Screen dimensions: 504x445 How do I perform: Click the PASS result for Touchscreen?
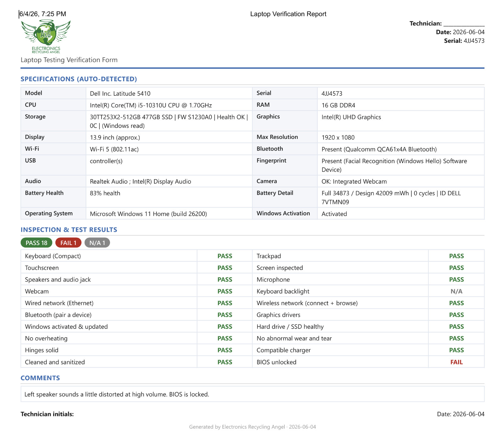tap(225, 268)
